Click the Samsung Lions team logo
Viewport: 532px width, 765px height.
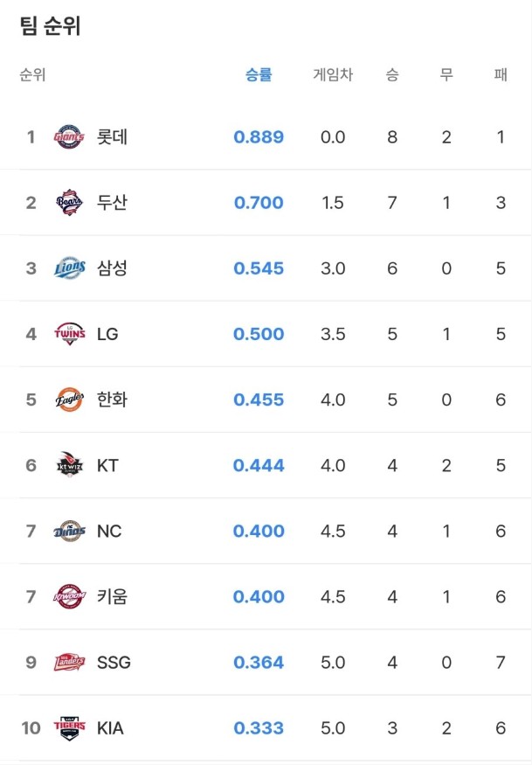point(69,268)
